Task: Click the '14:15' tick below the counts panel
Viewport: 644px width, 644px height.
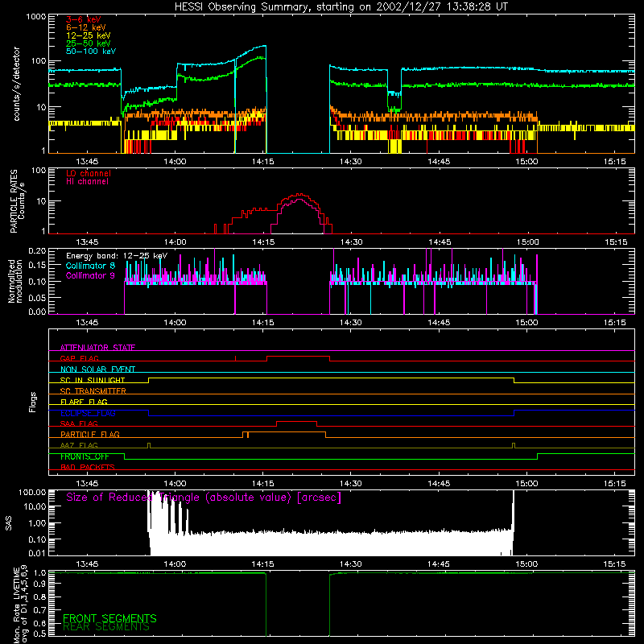Action: [263, 162]
